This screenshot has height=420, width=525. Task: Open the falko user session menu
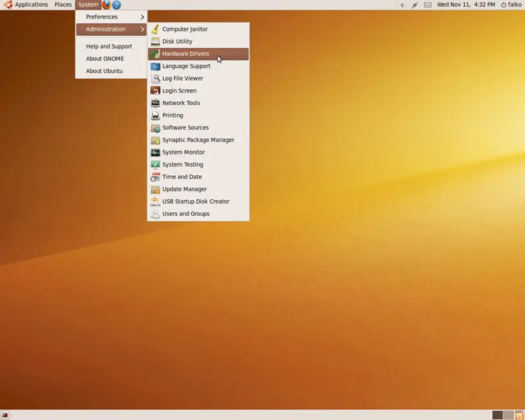(x=511, y=5)
